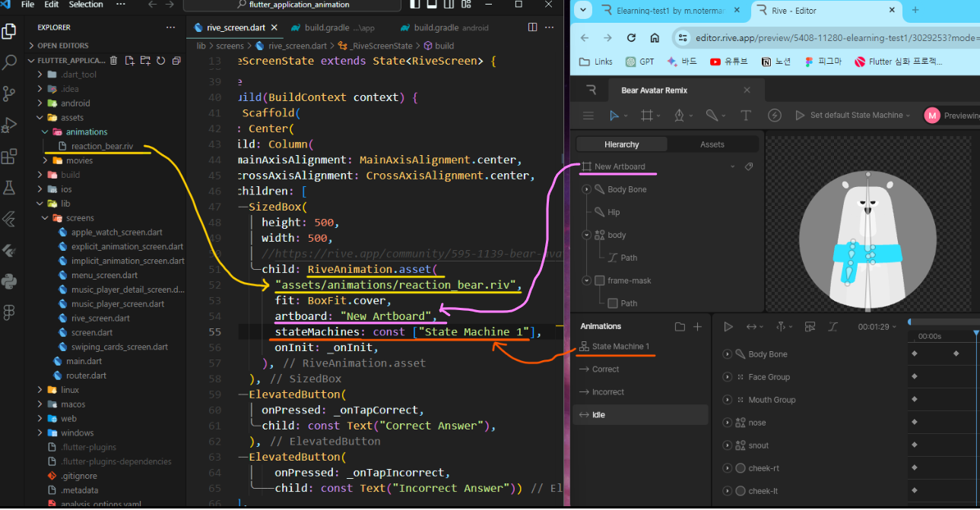The height and width of the screenshot is (510, 980).
Task: Select the Hierarchy tab in Rive
Action: coord(622,144)
